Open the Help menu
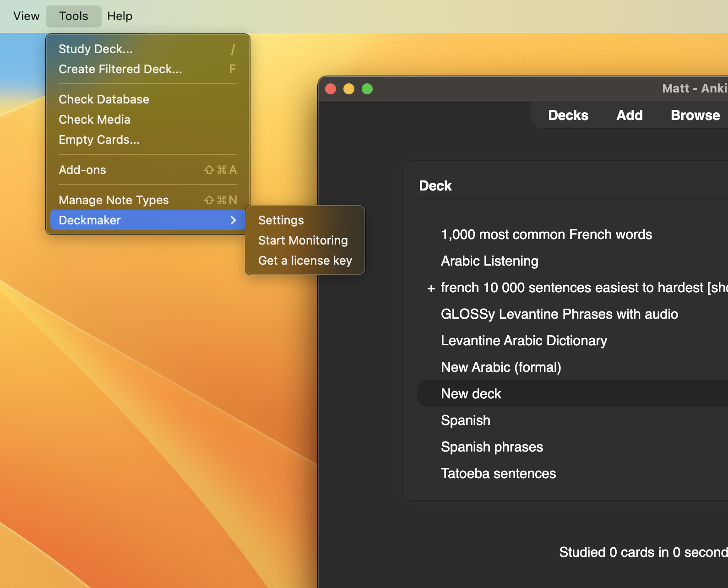 [x=120, y=16]
